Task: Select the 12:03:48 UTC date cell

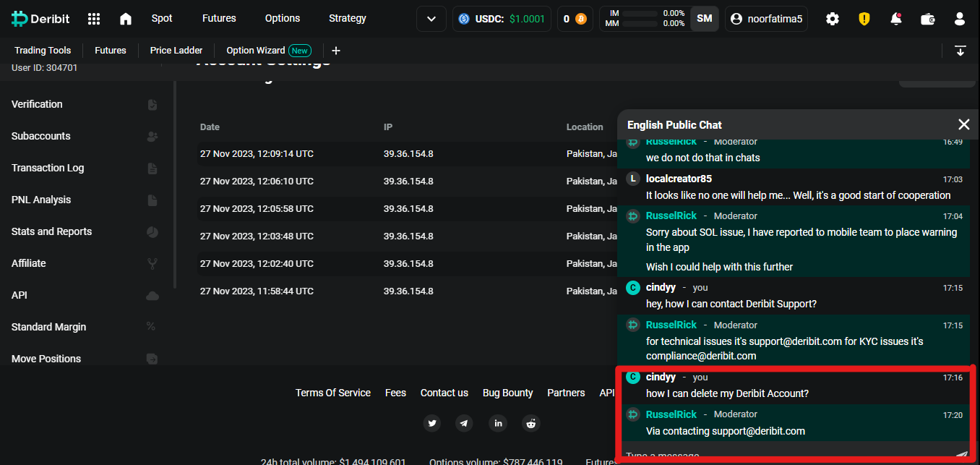Action: click(x=257, y=236)
